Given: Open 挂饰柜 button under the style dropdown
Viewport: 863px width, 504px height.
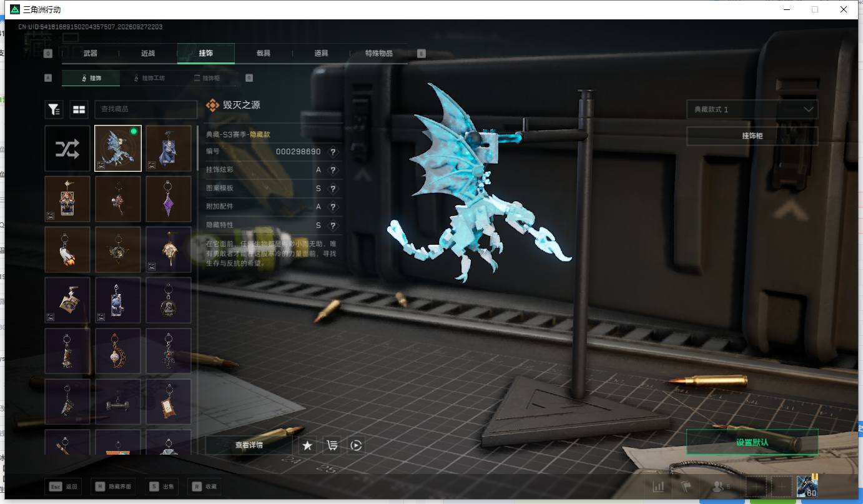Looking at the screenshot, I should tap(752, 136).
